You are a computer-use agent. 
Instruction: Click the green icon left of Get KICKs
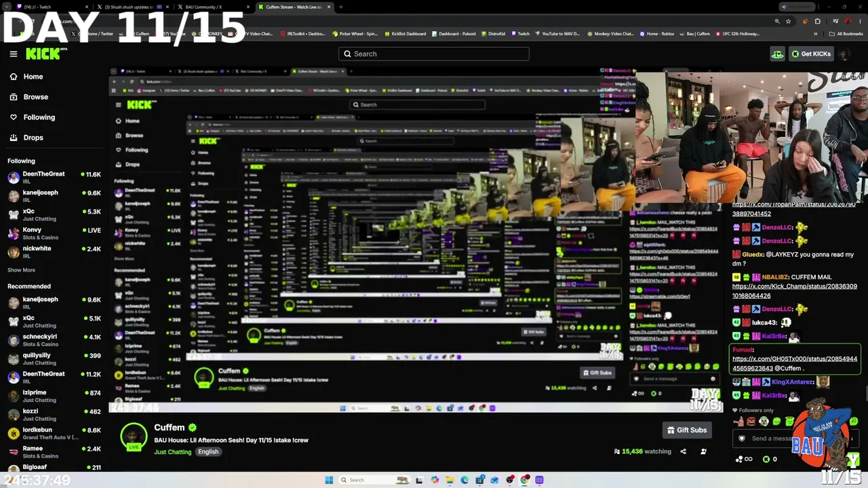click(x=777, y=54)
